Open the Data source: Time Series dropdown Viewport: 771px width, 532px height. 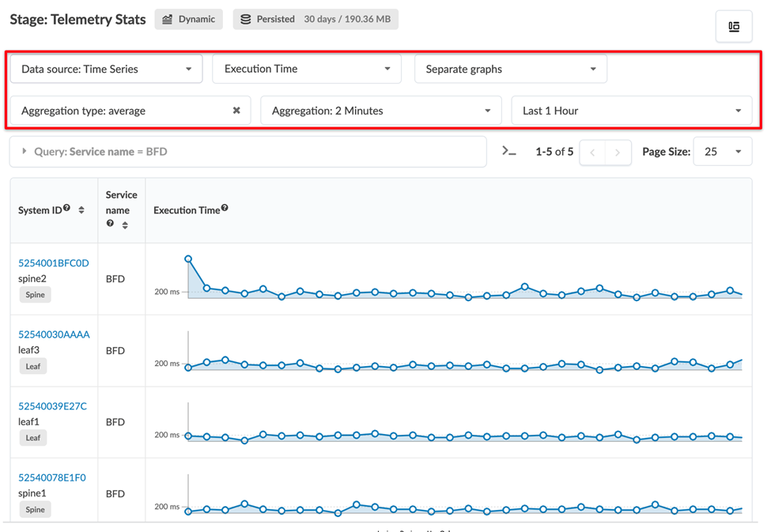[106, 69]
